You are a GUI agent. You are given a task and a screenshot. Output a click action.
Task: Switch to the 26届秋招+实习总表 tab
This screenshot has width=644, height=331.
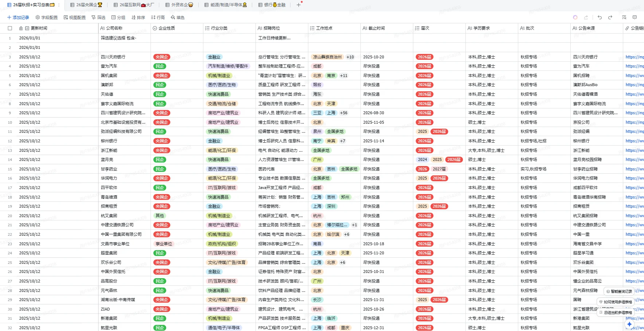click(x=31, y=5)
